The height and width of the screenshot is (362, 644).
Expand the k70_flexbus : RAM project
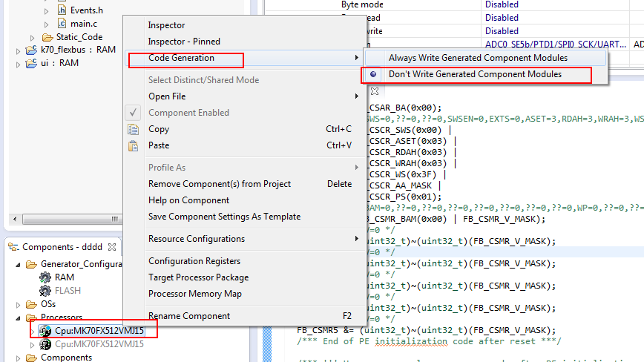tap(18, 51)
